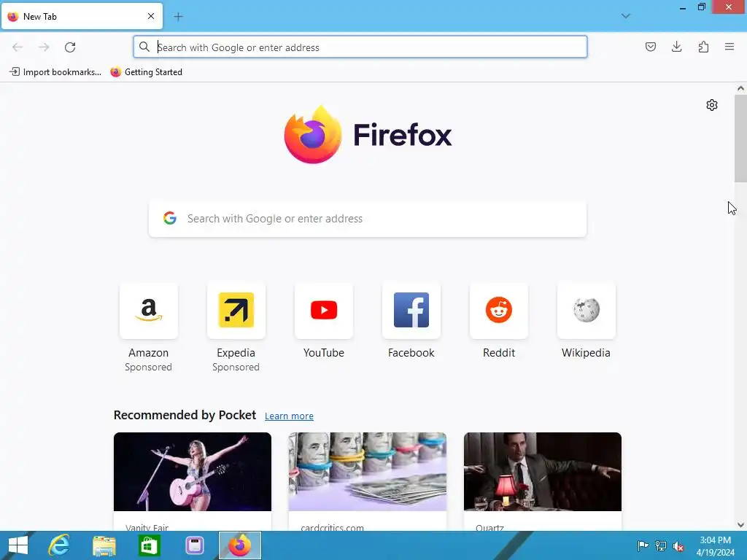Screen dimensions: 747x560
Task: Open File Explorer from taskbar
Action: pyautogui.click(x=104, y=545)
